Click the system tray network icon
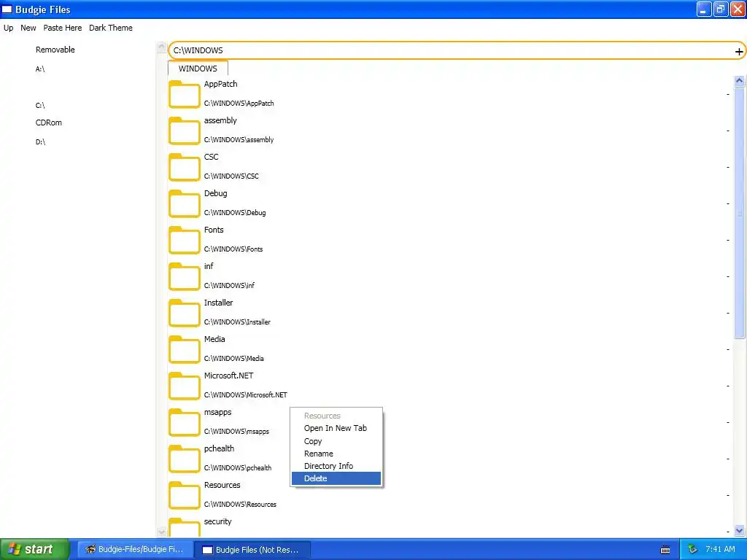Viewport: 747px width, 560px height. pos(692,549)
